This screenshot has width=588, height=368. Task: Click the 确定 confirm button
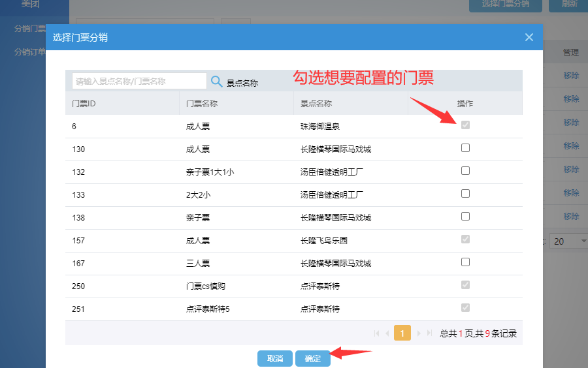[x=313, y=359]
